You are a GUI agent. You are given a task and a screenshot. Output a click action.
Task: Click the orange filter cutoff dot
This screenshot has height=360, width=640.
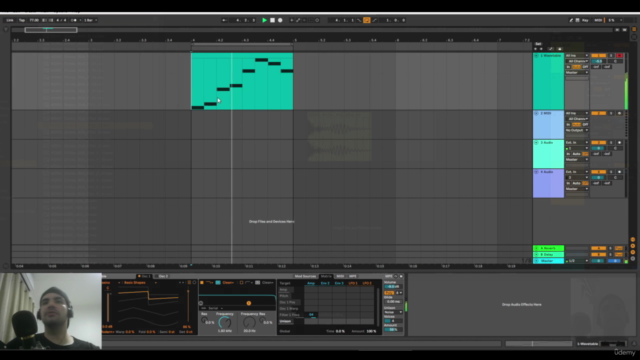pyautogui.click(x=249, y=303)
